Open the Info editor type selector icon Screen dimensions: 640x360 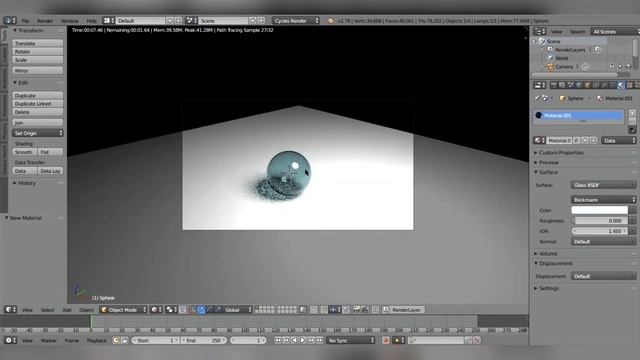(10, 20)
